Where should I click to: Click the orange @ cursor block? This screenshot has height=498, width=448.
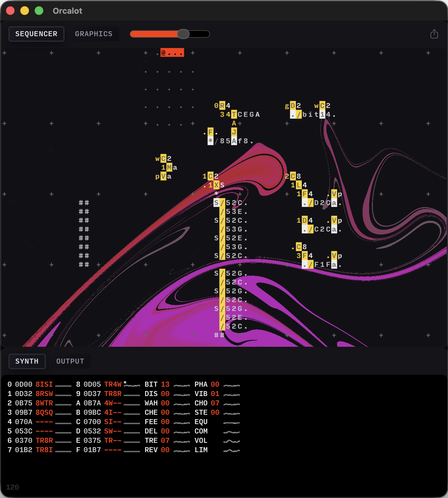click(x=172, y=53)
